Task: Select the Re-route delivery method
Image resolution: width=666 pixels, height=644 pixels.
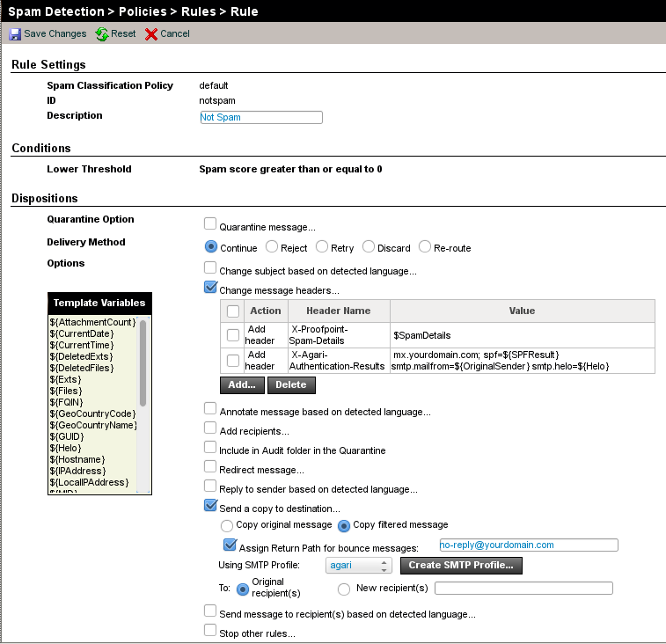Action: 425,246
